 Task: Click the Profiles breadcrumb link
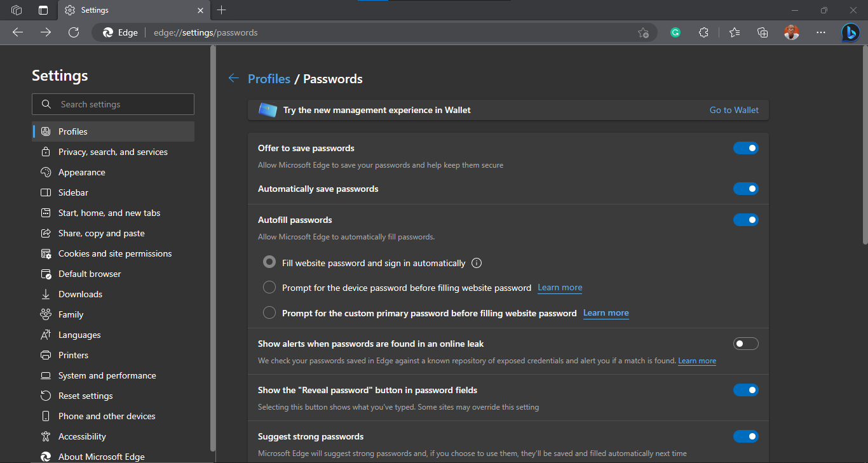tap(269, 79)
